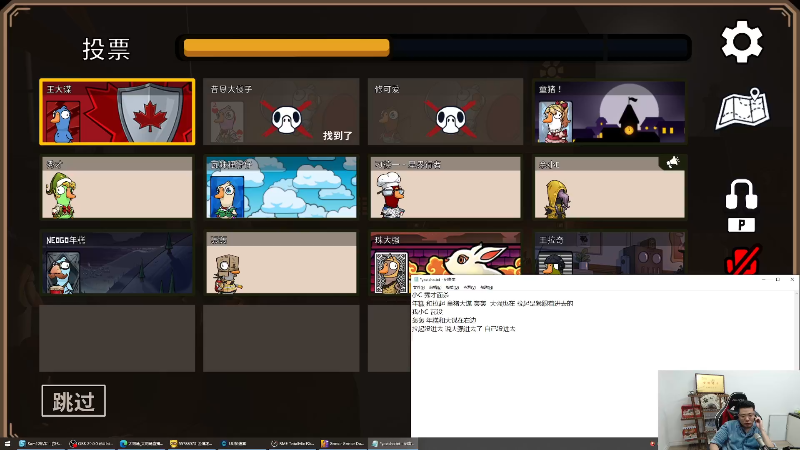Vote for the player wearing the green elf hat
Screen dimensions: 800x450
tap(117, 187)
